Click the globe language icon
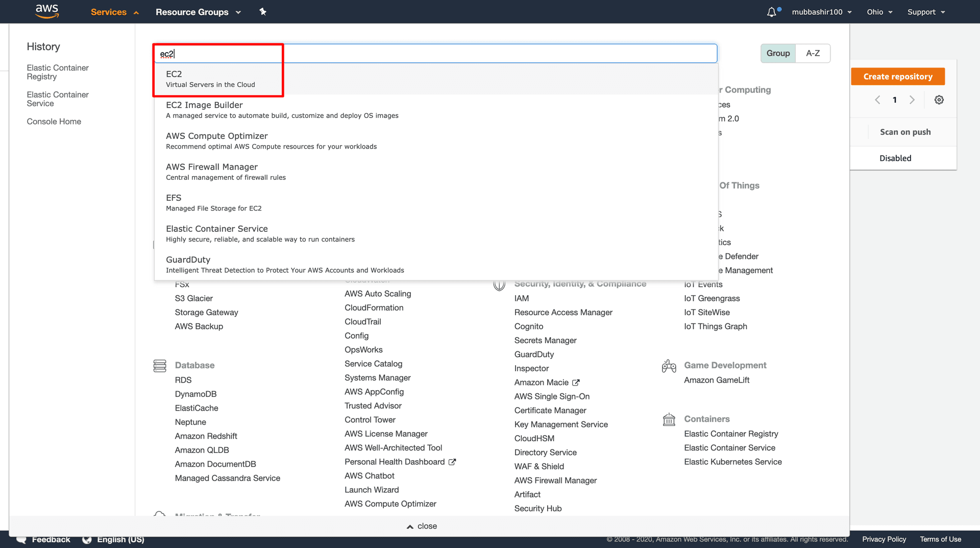Screen dimensions: 980x548 (x=87, y=540)
